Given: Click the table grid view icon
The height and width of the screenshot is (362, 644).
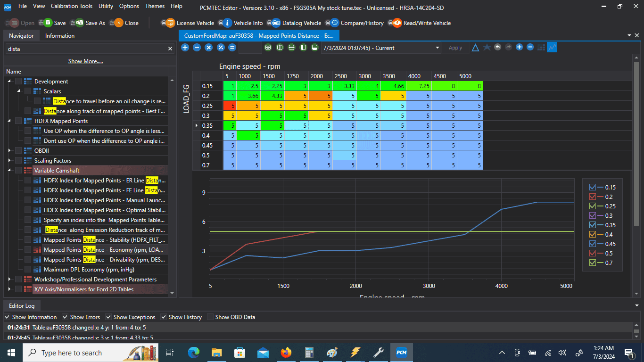Looking at the screenshot, I should pos(541,47).
